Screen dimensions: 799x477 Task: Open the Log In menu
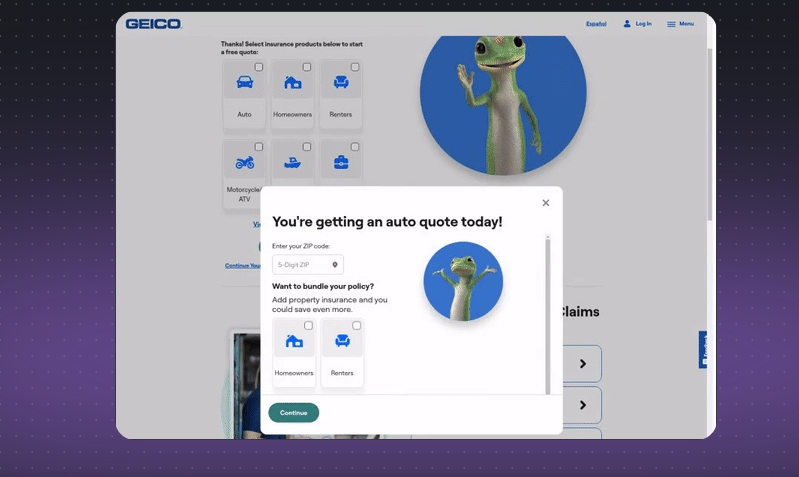tap(637, 24)
